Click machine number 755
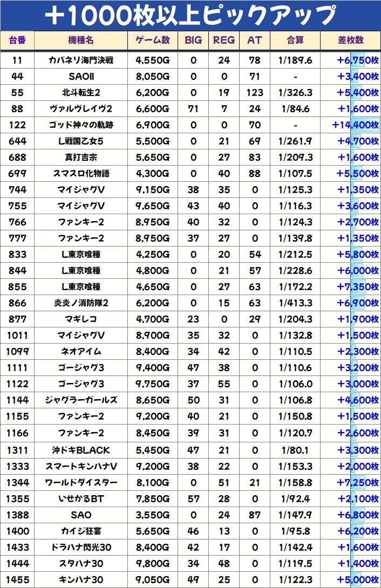Image resolution: width=381 pixels, height=588 pixels. coord(17,206)
